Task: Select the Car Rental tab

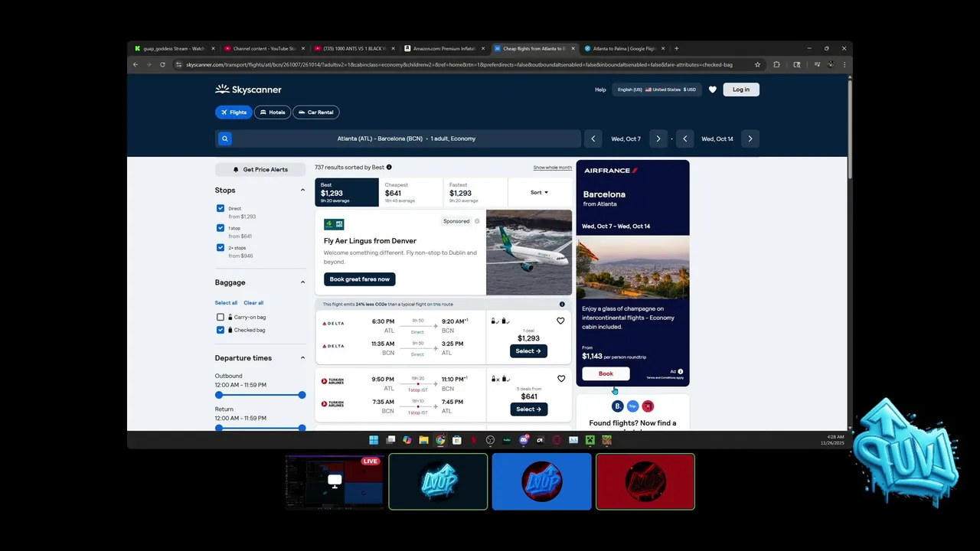Action: (315, 112)
